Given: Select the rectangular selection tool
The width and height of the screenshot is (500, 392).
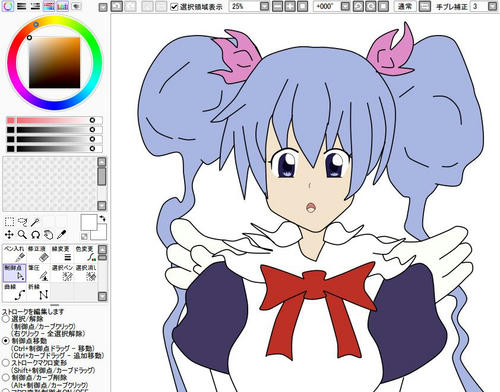Looking at the screenshot, I should (9, 222).
